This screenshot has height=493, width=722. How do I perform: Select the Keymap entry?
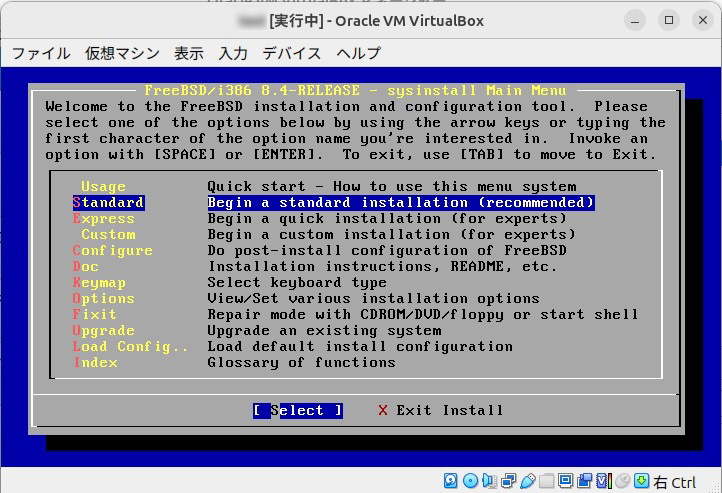click(x=99, y=283)
